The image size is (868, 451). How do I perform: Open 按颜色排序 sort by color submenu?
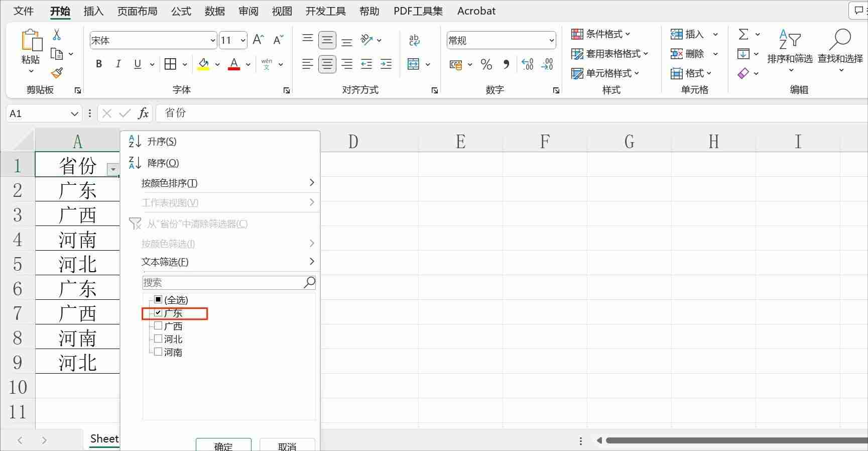point(221,183)
